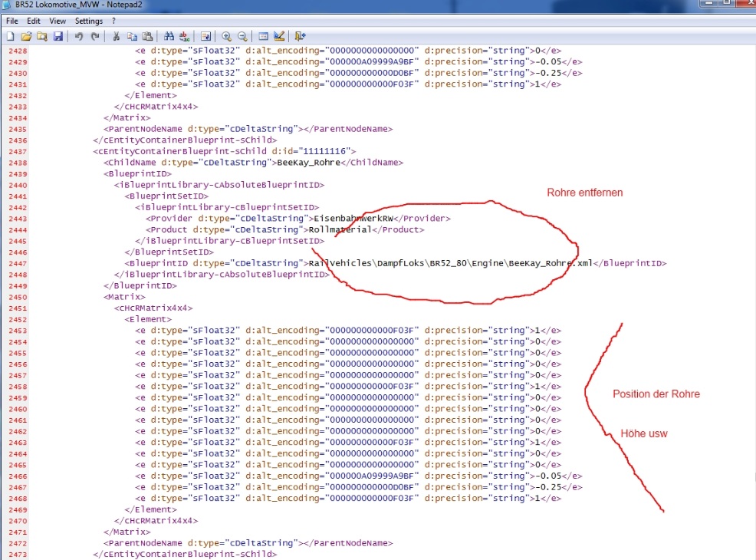Paste from clipboard using the toolbar icon
The image size is (756, 560).
(x=147, y=36)
